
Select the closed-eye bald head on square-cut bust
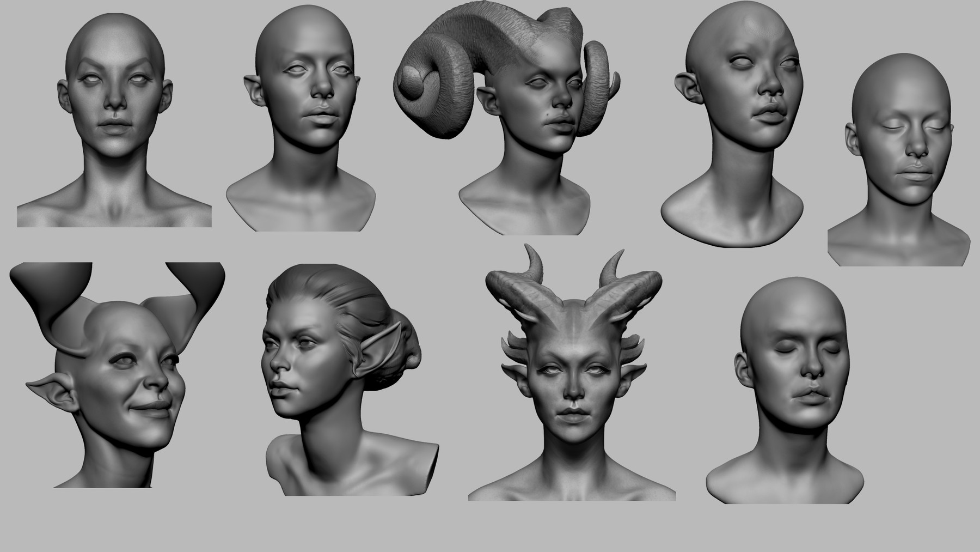[x=899, y=161]
